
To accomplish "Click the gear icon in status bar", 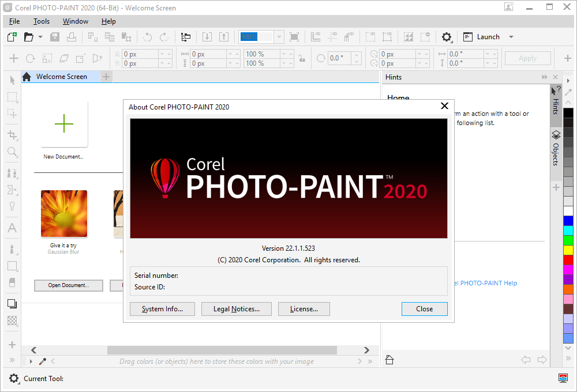I will tap(14, 378).
